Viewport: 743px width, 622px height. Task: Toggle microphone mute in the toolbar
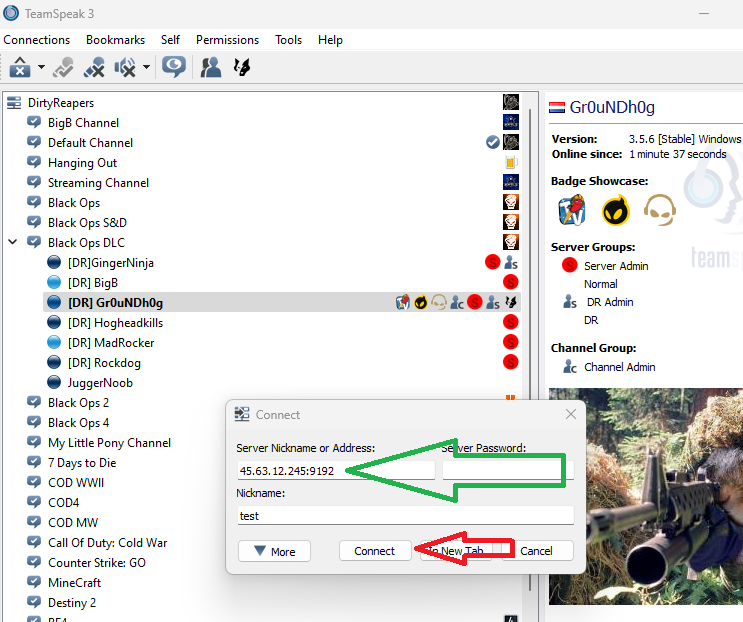95,68
